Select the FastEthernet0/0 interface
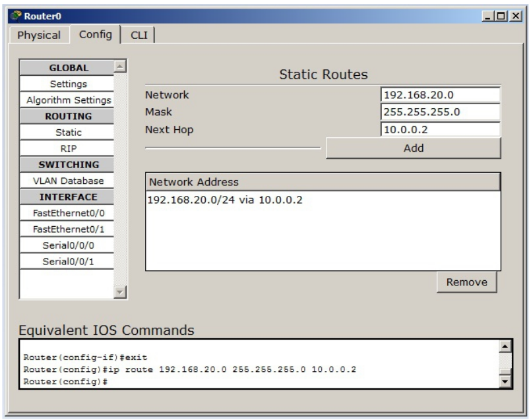This screenshot has width=531, height=420. point(68,213)
